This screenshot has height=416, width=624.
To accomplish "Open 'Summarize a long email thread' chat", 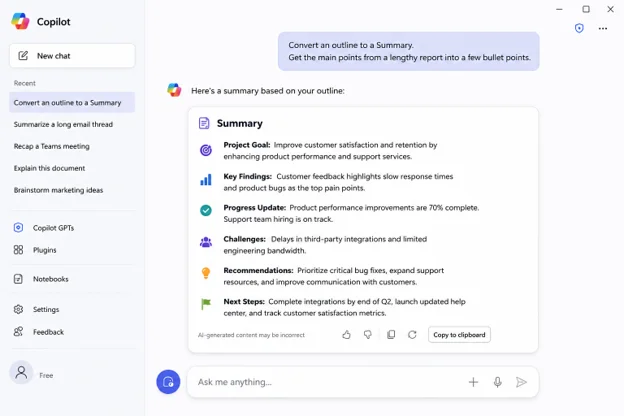I will 63,124.
